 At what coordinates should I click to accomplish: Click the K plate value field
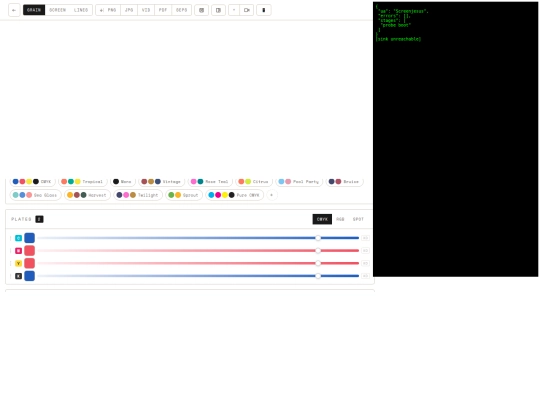click(365, 276)
